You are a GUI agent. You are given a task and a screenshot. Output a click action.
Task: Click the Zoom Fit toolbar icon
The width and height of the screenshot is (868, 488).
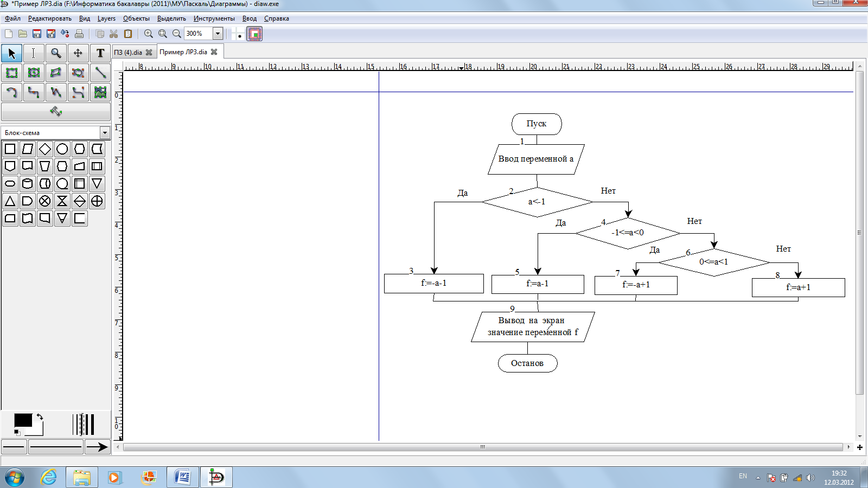[163, 34]
